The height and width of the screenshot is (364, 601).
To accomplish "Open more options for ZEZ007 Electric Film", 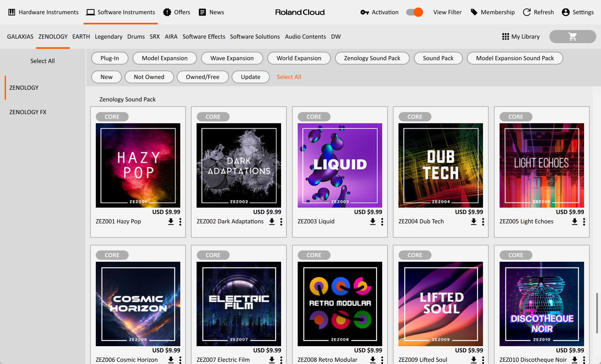I will point(281,360).
